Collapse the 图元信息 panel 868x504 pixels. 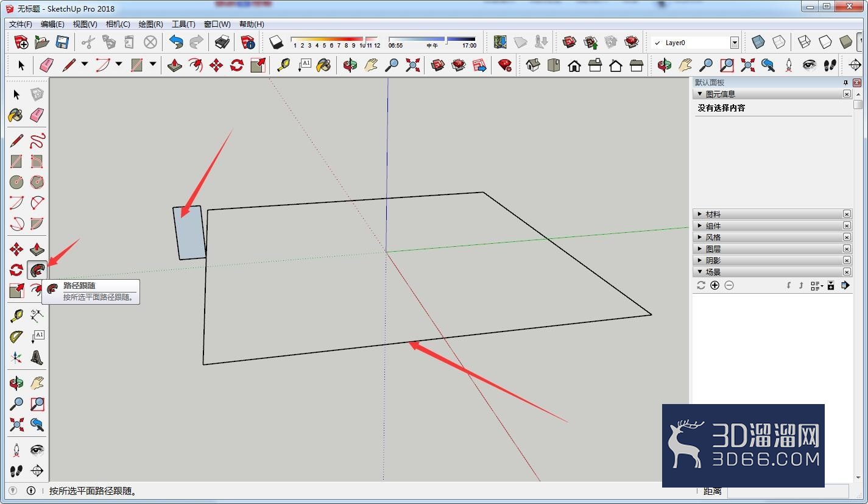(700, 94)
